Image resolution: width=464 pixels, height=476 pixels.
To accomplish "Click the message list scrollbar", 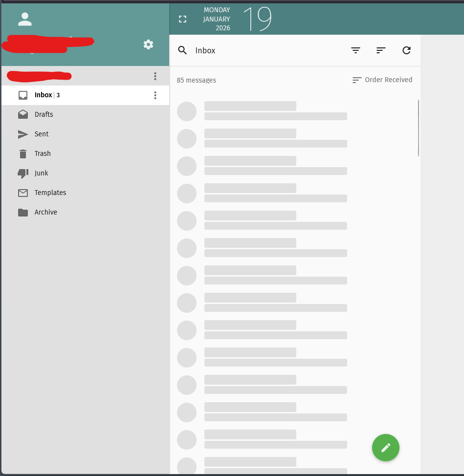I will (419, 128).
